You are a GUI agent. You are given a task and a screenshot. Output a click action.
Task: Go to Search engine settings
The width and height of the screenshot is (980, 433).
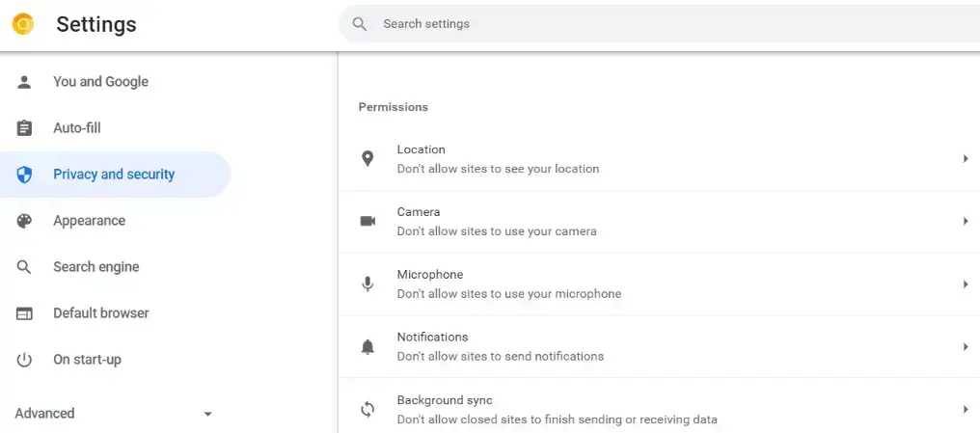[96, 267]
